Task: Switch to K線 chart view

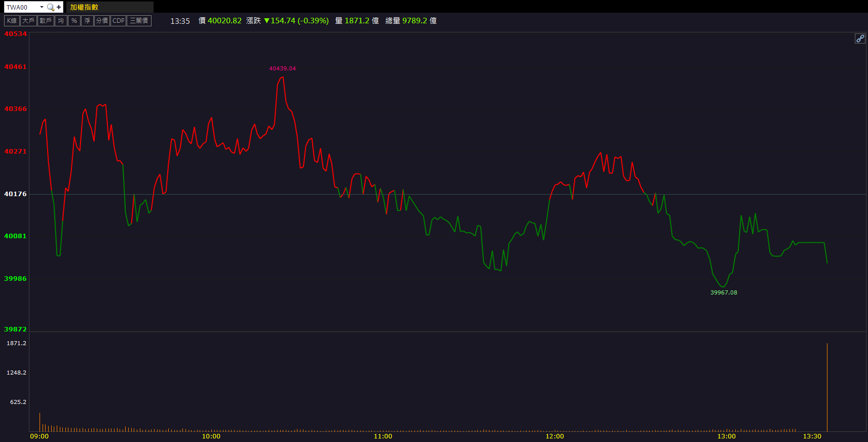Action: [12, 21]
